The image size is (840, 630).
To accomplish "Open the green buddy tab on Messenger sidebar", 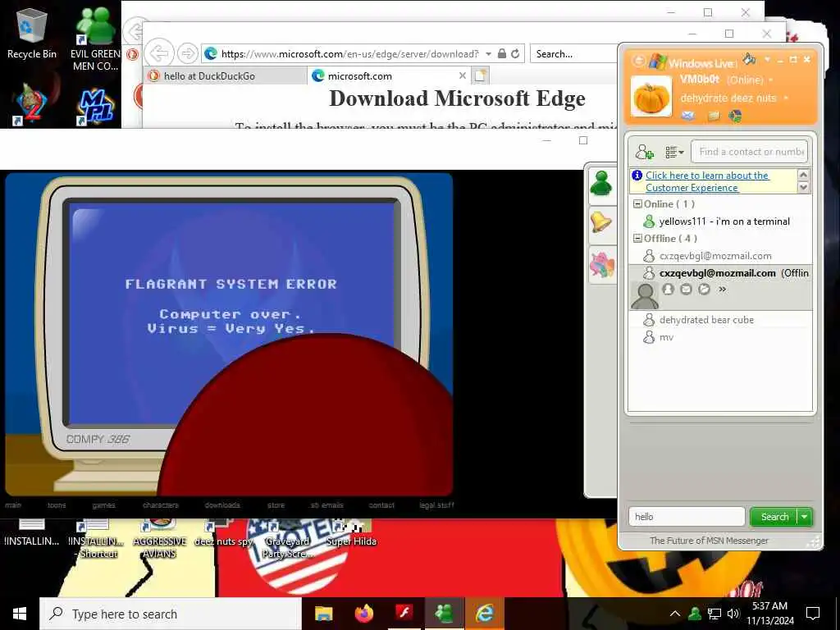I will (x=601, y=184).
